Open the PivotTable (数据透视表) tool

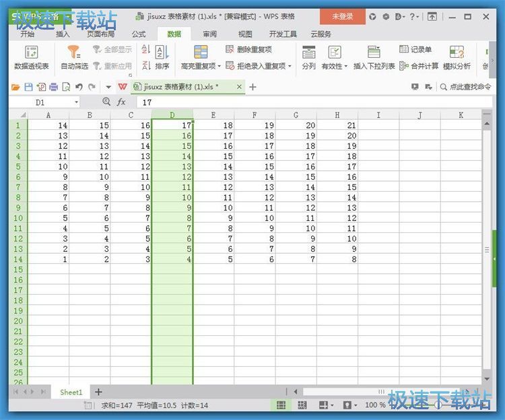pos(31,57)
